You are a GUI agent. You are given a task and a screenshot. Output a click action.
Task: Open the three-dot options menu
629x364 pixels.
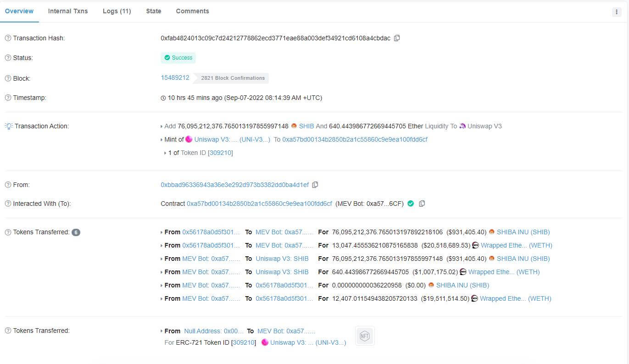pyautogui.click(x=617, y=12)
